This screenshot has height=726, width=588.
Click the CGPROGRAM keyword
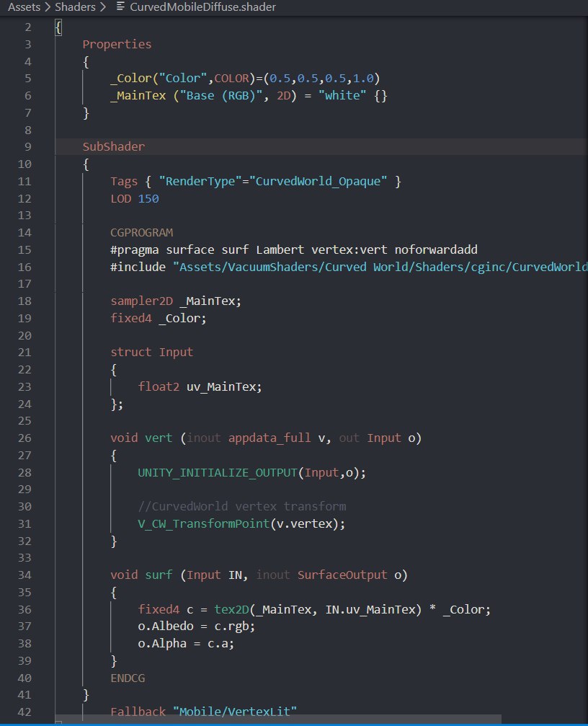click(x=141, y=232)
